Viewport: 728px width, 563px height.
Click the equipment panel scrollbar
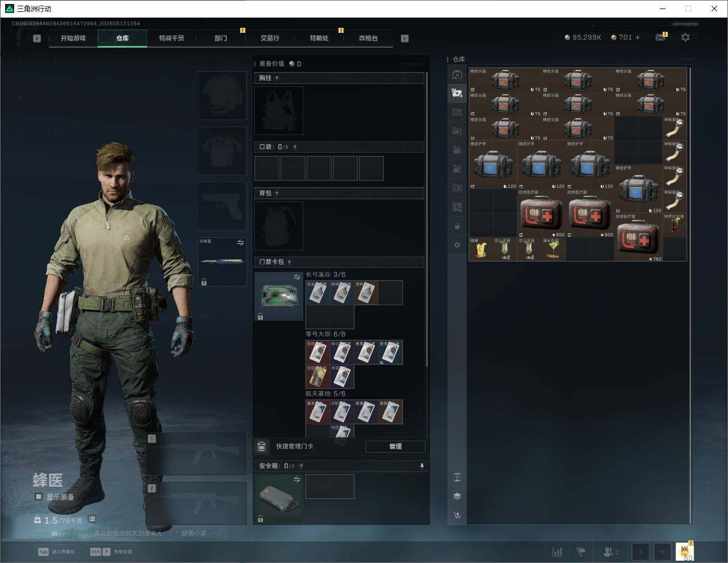426,219
